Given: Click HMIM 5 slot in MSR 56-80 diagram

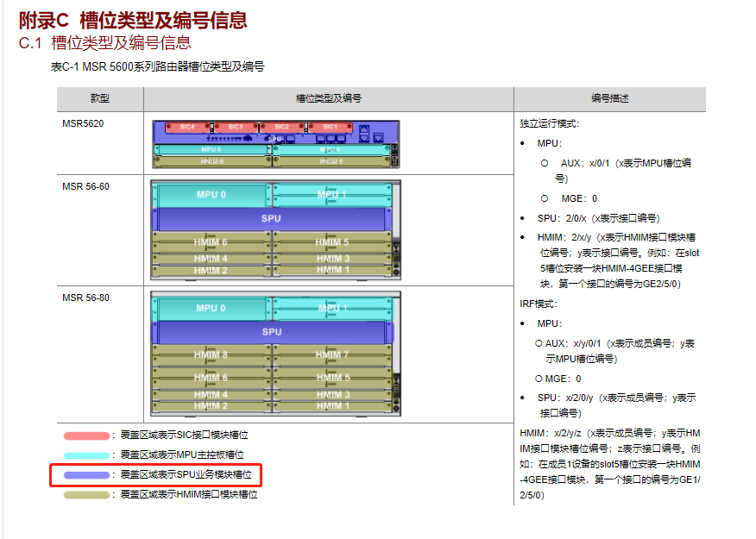Looking at the screenshot, I should point(331,378).
